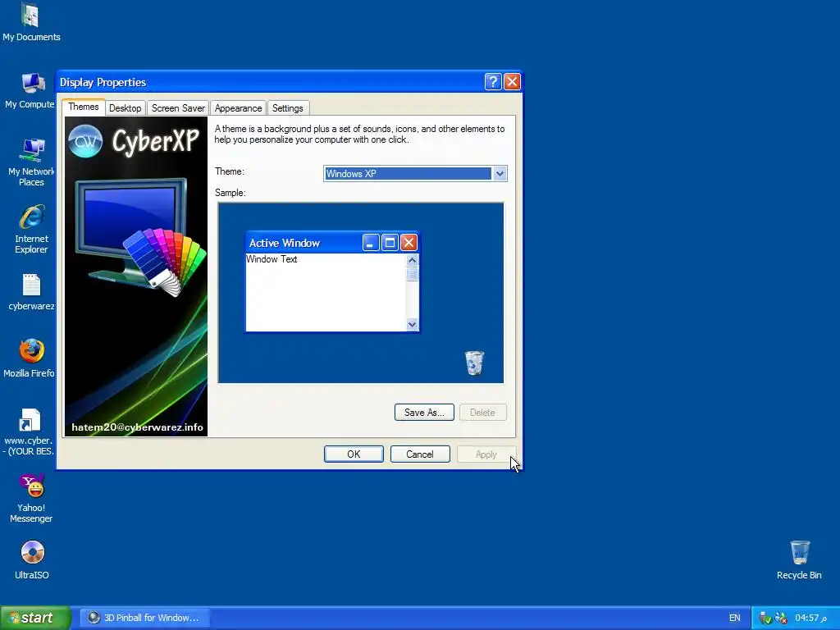
Task: Click the CyberXP banner image
Action: tap(136, 276)
